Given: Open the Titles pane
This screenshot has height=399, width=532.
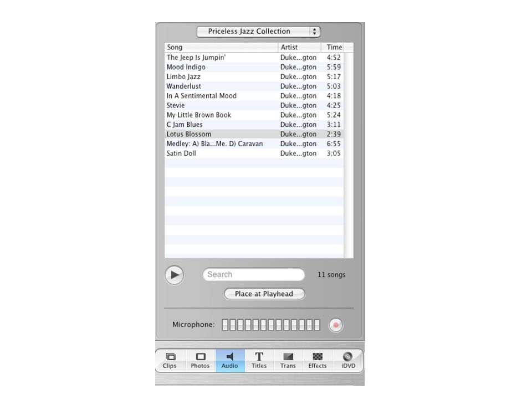Looking at the screenshot, I should point(259,360).
